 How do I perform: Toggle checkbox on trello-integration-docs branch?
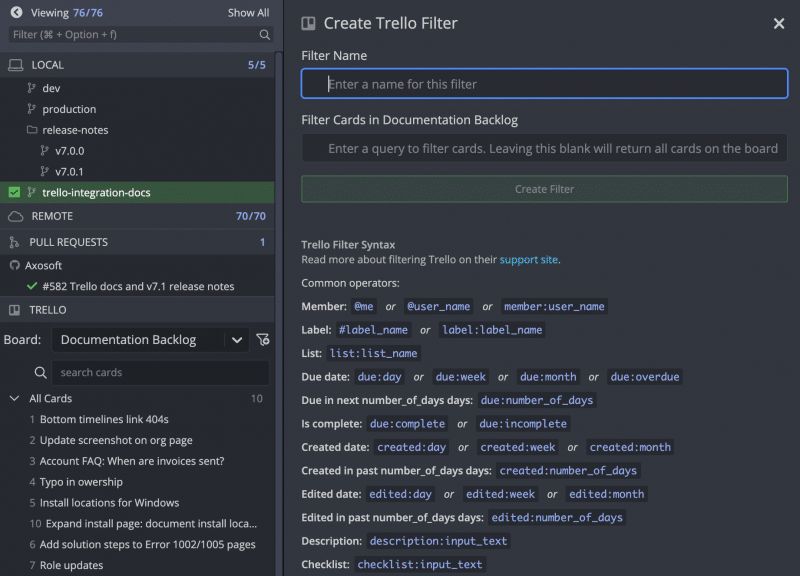[14, 192]
